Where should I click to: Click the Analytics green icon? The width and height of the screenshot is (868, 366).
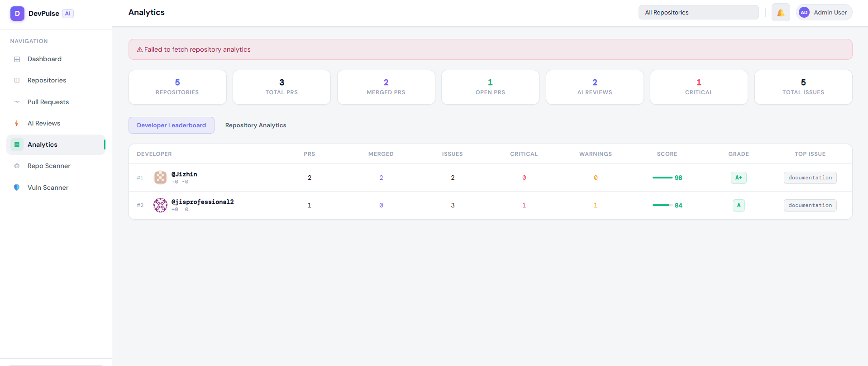click(x=17, y=144)
